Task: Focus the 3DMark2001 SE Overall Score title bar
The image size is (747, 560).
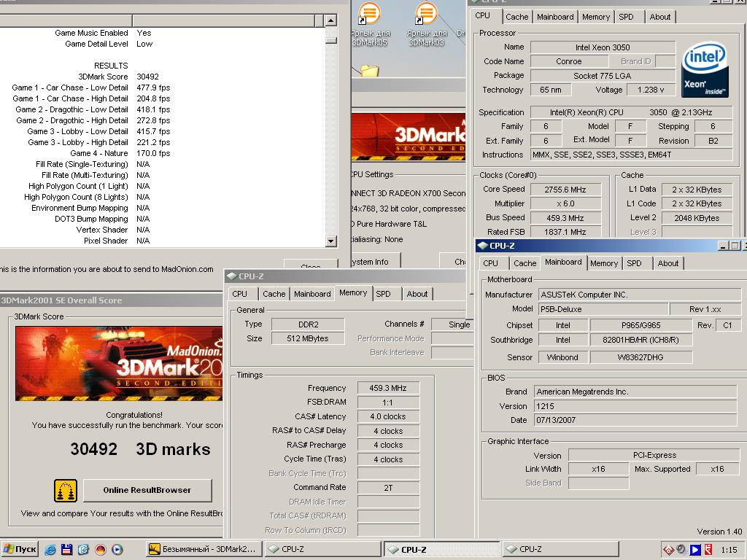Action: coord(112,300)
